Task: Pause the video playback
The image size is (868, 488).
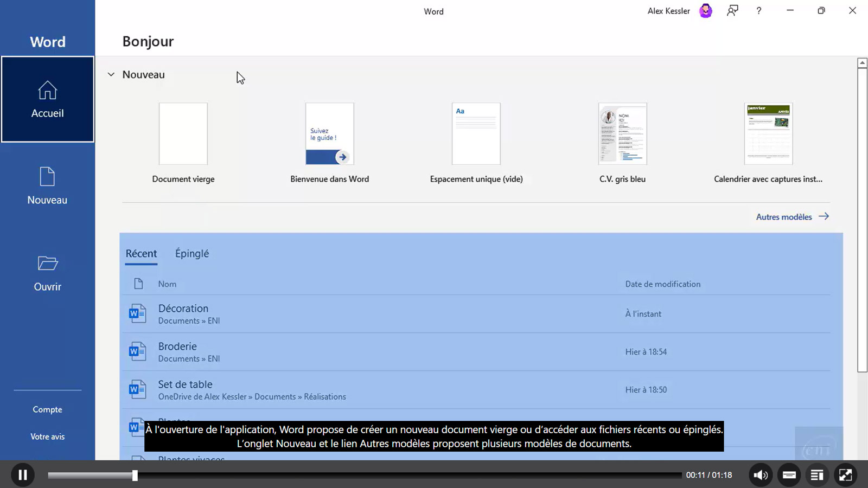Action: 23,475
